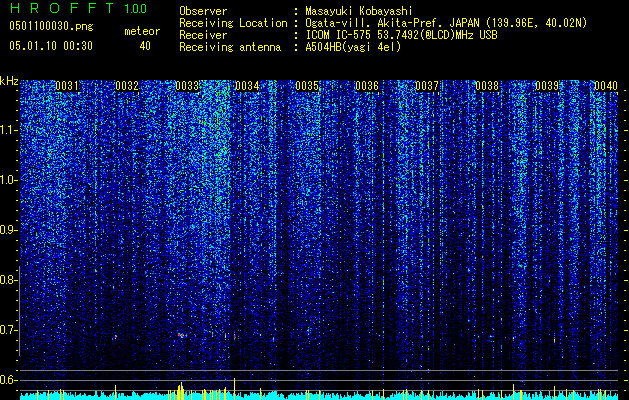
Task: Click the 0037 time marker
Action: click(427, 86)
